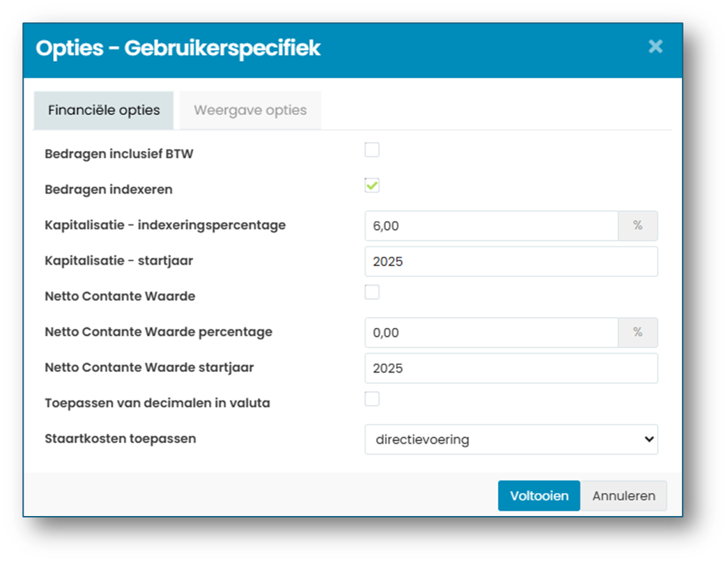The height and width of the screenshot is (562, 728).
Task: Select the Netto Contante Waarde startjaar field
Action: tap(511, 368)
